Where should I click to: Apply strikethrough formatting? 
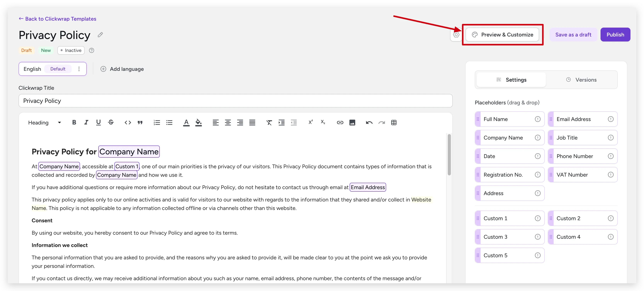pos(111,122)
